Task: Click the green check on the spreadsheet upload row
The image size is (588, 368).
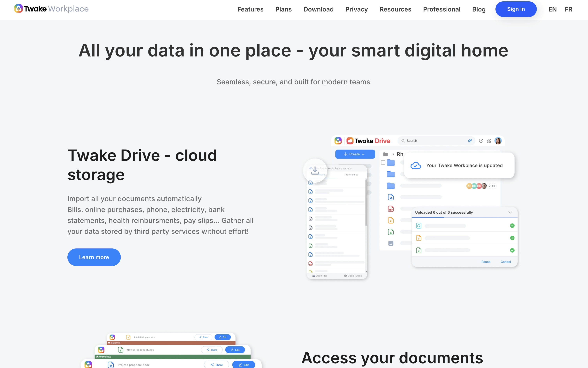Action: [x=512, y=250]
